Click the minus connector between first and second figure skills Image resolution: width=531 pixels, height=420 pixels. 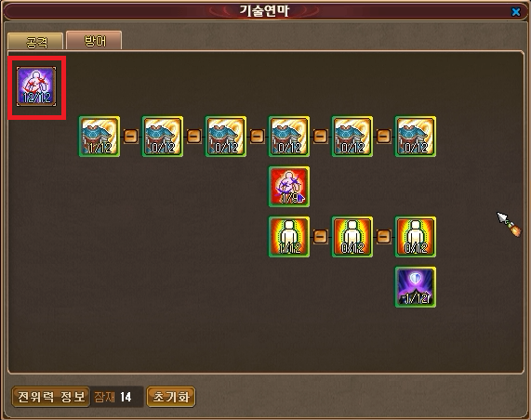pos(320,237)
